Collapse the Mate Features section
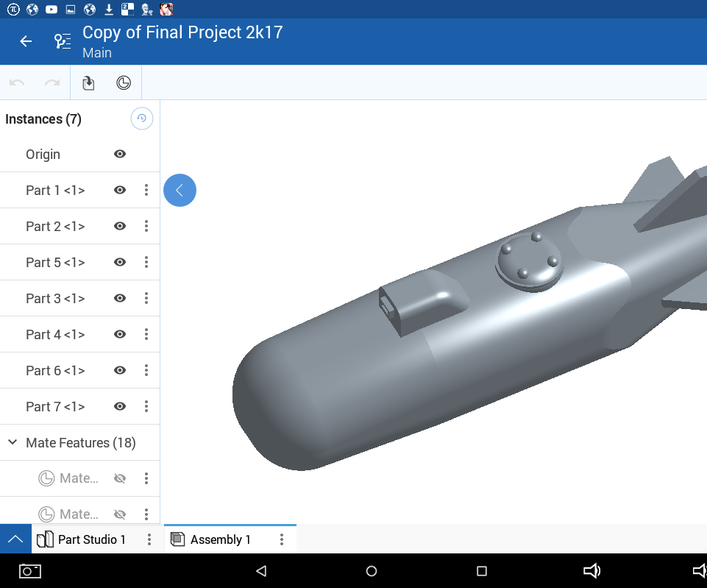The image size is (707, 588). (x=12, y=442)
